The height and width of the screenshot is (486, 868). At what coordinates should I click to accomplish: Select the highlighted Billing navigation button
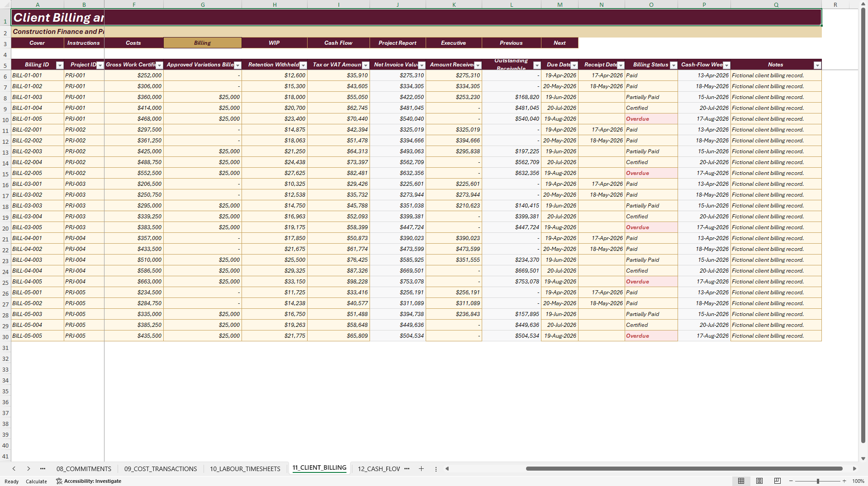tap(202, 43)
